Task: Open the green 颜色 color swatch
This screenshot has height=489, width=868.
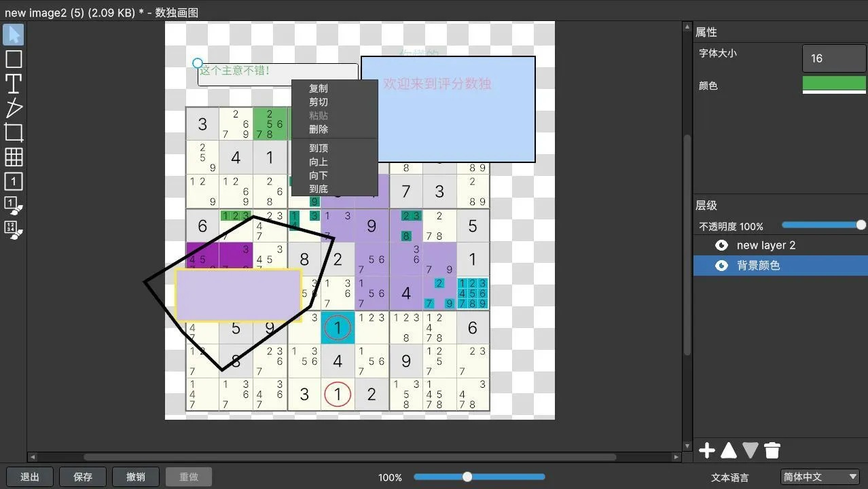Action: click(834, 84)
